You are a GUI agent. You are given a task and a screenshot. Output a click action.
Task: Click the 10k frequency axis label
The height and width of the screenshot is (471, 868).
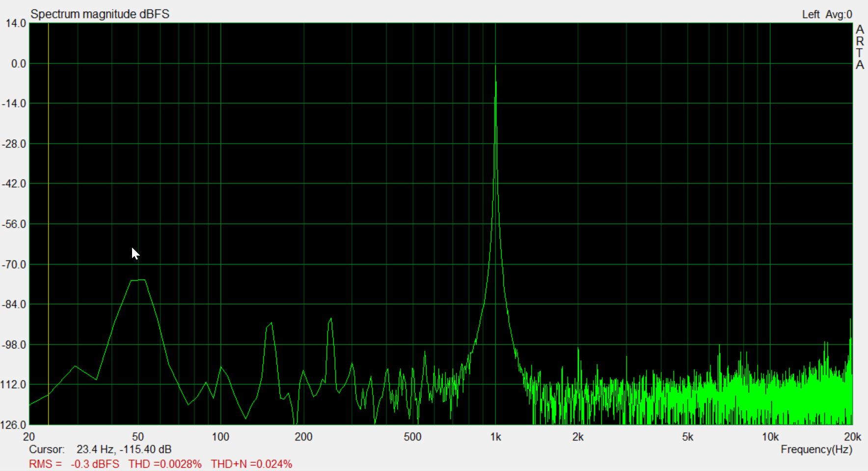[770, 437]
